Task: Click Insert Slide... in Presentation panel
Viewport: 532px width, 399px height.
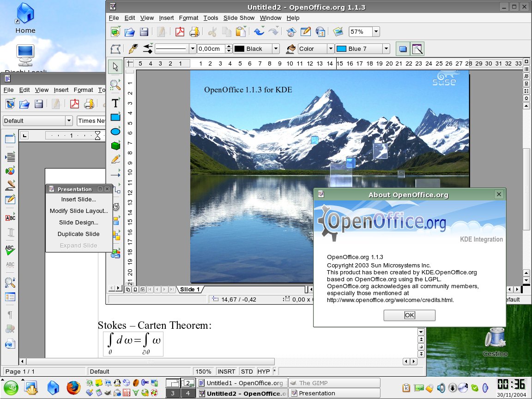Action: pyautogui.click(x=79, y=199)
